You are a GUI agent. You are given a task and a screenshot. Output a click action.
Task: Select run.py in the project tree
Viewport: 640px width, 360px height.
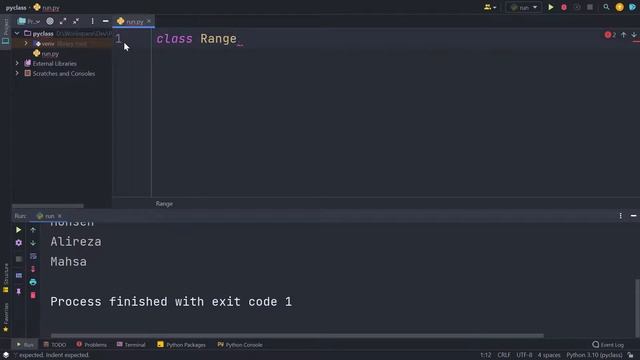point(50,53)
